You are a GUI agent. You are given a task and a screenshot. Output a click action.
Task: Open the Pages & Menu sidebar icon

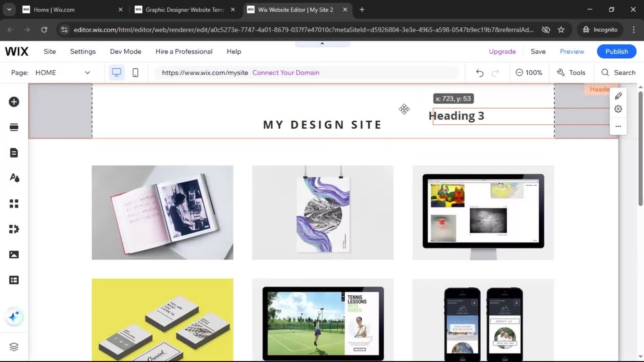[14, 153]
